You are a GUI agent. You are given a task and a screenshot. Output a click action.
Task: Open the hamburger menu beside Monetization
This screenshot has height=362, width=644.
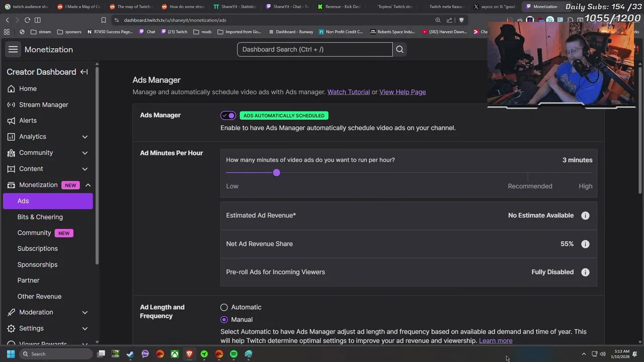[13, 49]
